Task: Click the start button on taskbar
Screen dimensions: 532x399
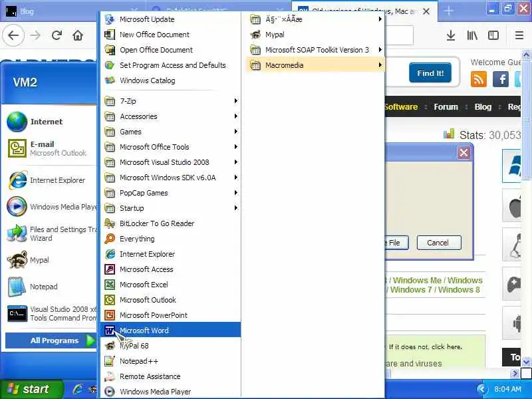Action: click(31, 389)
